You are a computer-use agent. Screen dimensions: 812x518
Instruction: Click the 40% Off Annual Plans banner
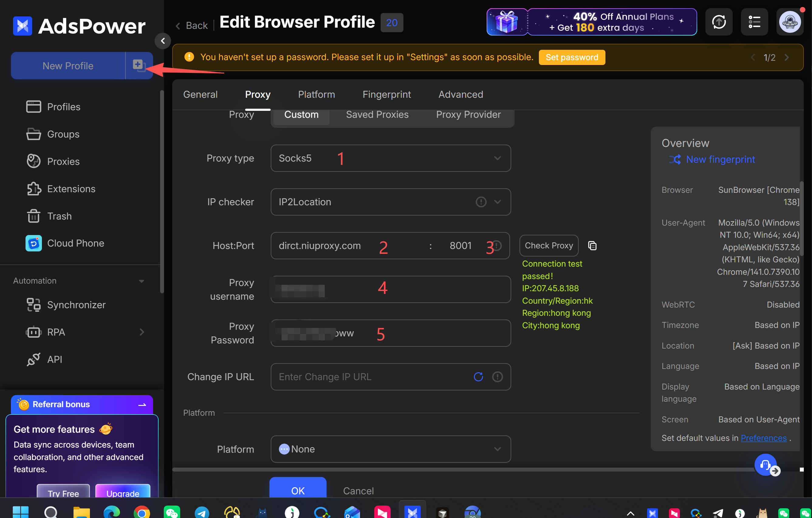[592, 22]
